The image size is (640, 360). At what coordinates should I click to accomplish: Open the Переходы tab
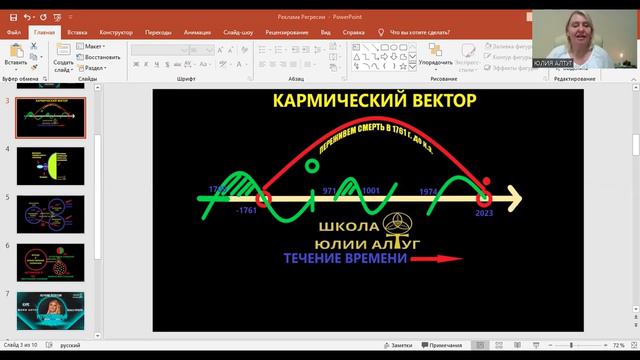[x=158, y=32]
